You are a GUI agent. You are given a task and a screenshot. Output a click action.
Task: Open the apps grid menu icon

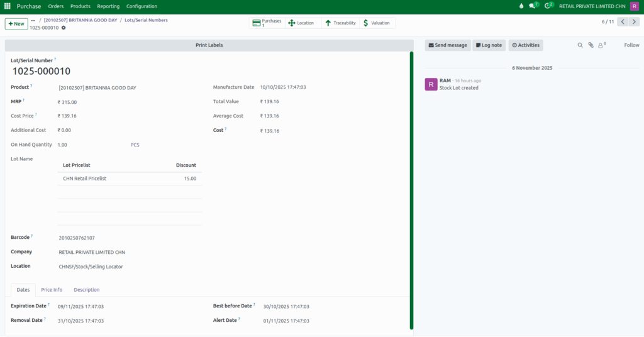tap(8, 6)
